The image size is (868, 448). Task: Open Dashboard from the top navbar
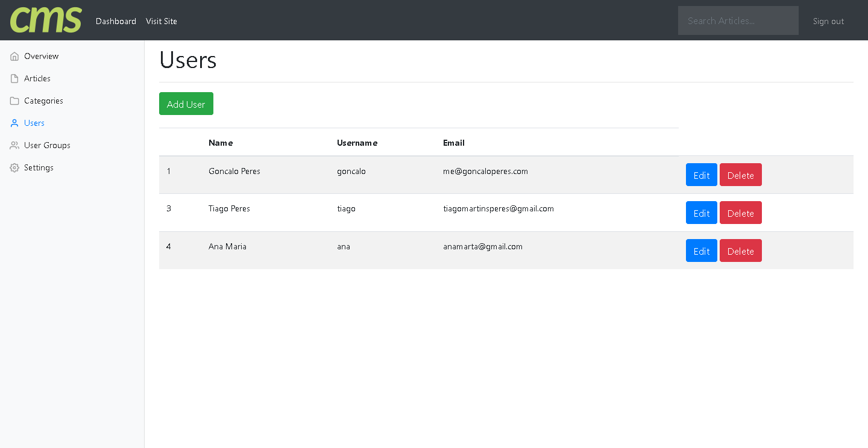pyautogui.click(x=116, y=21)
